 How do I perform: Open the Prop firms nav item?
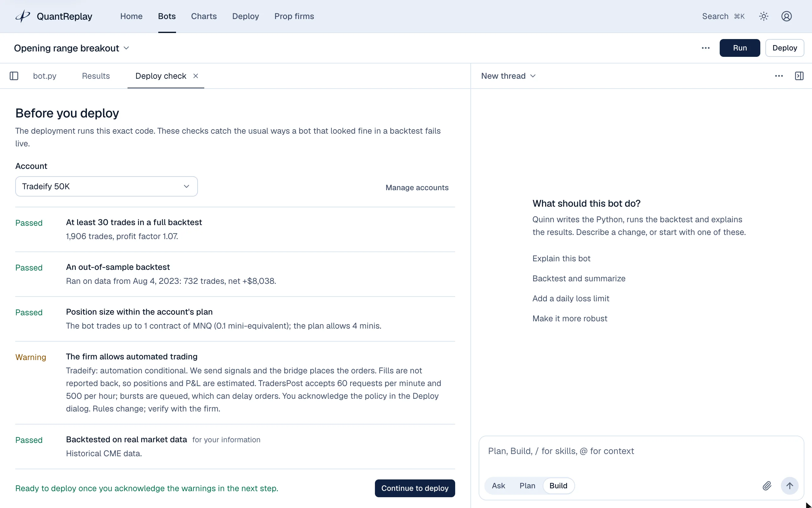[294, 16]
